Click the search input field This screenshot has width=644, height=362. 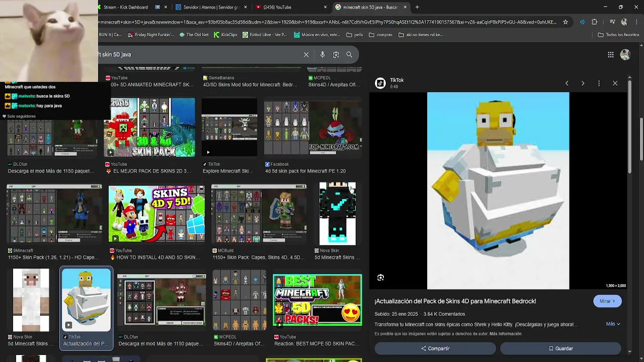(x=199, y=54)
